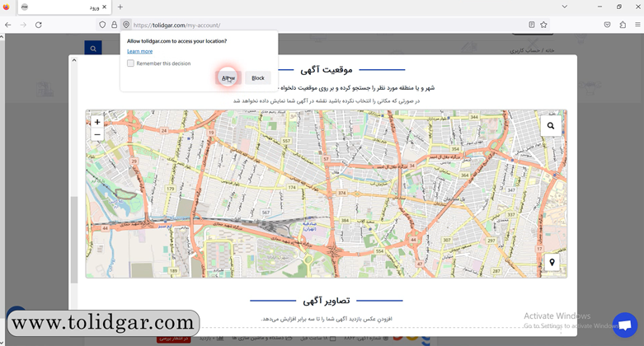Zoom out on the map
The width and height of the screenshot is (644, 346).
coord(97,134)
